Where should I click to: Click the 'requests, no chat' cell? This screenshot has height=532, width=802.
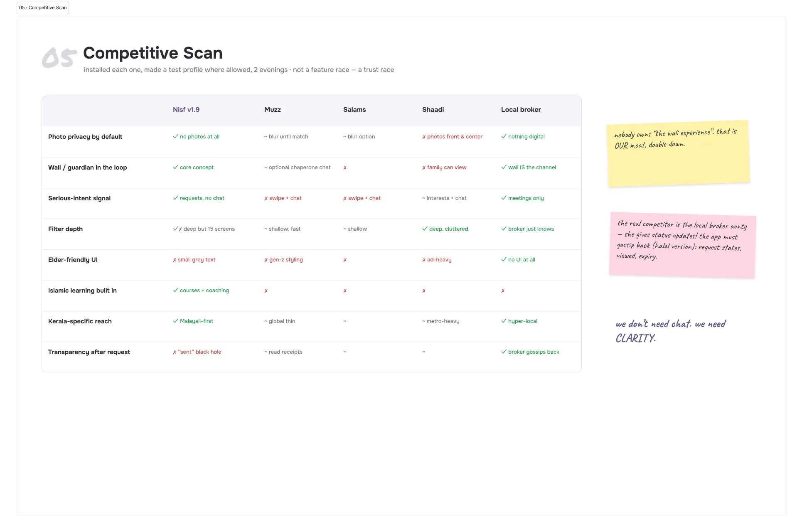(x=199, y=198)
